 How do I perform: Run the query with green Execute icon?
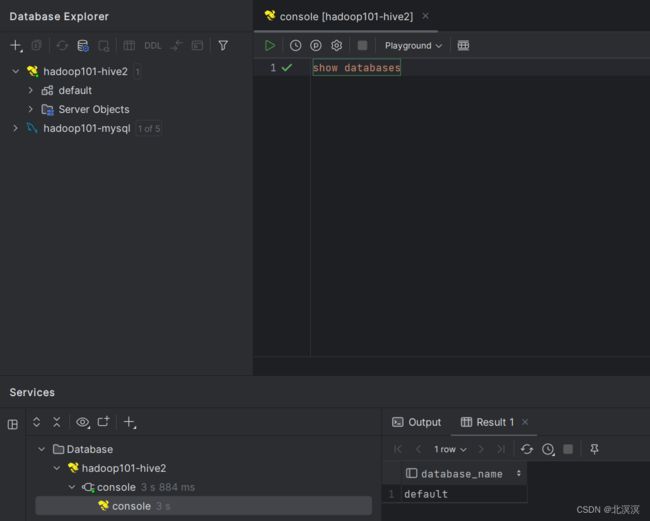tap(270, 45)
